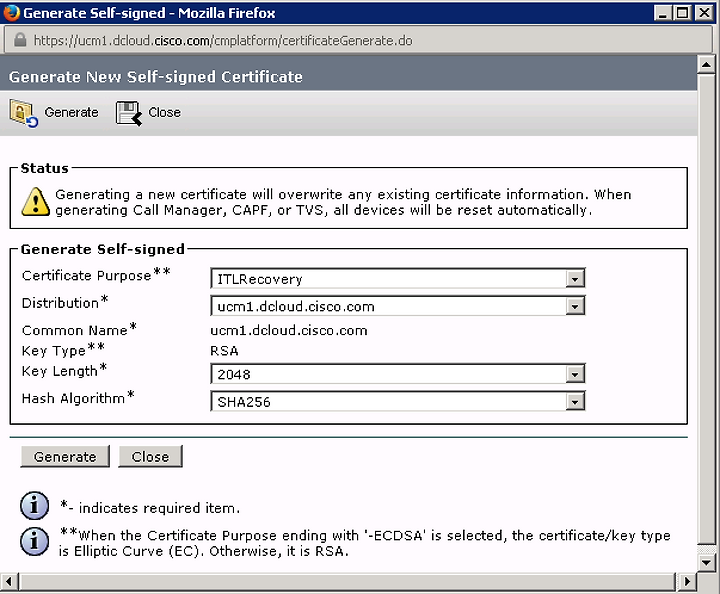Click the Distribution label
The height and width of the screenshot is (594, 720).
[65, 302]
